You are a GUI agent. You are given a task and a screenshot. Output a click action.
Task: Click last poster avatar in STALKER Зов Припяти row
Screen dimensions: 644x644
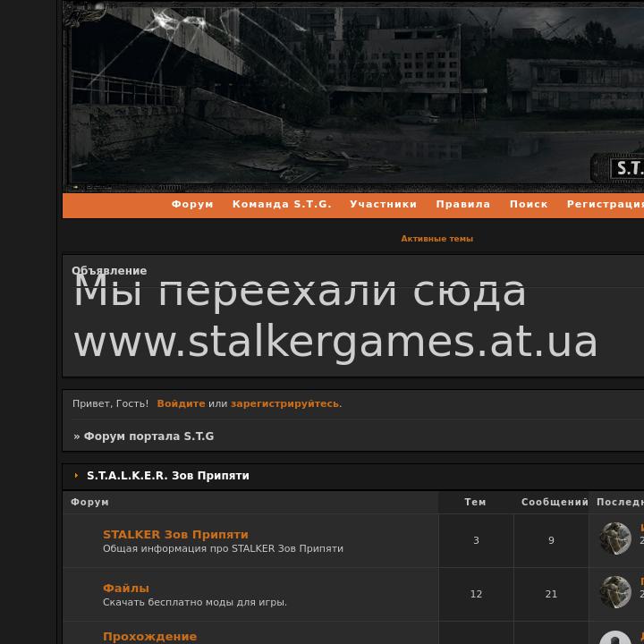(x=615, y=538)
